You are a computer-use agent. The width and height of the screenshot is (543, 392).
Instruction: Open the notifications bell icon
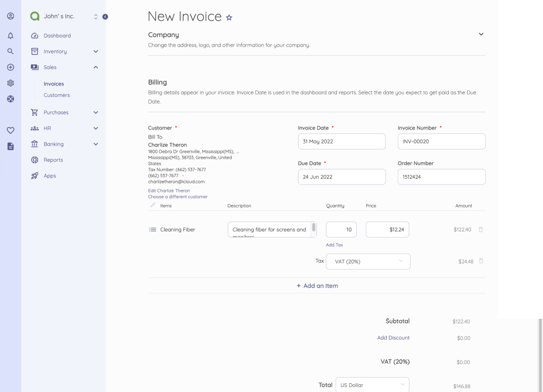(10, 34)
